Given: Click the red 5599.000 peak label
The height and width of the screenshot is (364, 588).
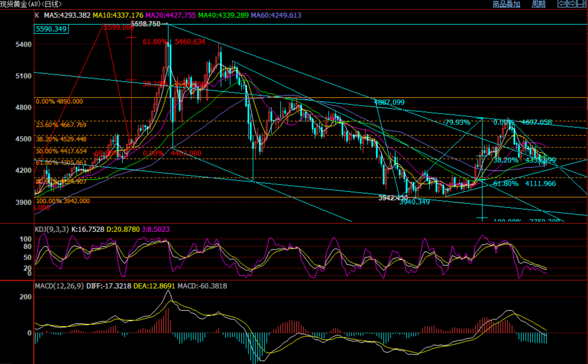Looking at the screenshot, I should pyautogui.click(x=119, y=27).
